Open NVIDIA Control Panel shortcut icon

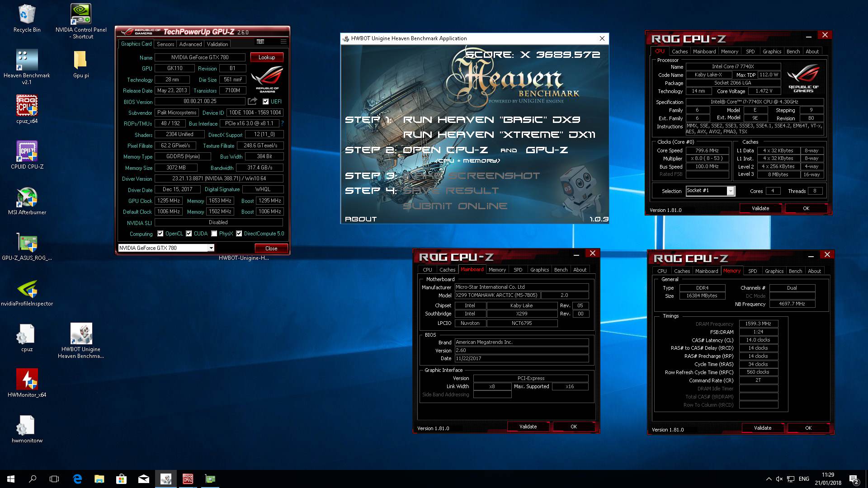(81, 21)
